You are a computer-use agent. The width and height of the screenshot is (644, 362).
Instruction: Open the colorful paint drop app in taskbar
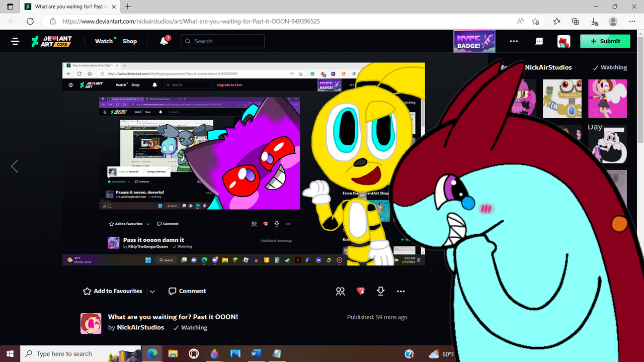pyautogui.click(x=214, y=354)
